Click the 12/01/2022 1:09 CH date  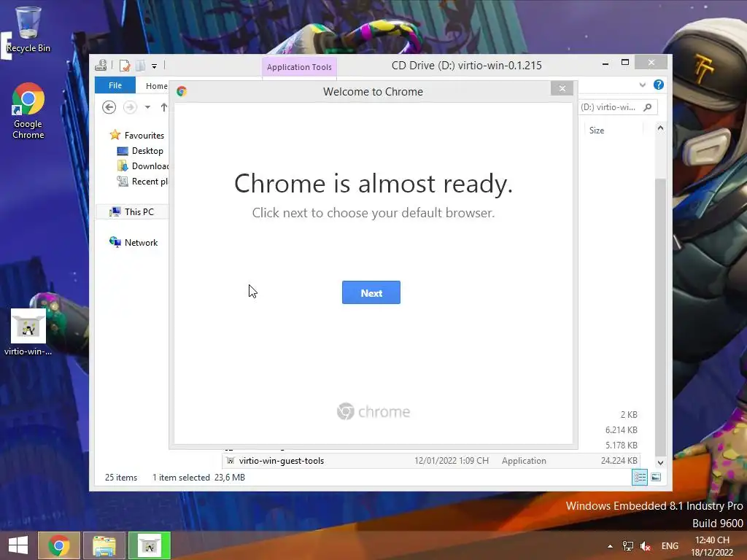(451, 461)
